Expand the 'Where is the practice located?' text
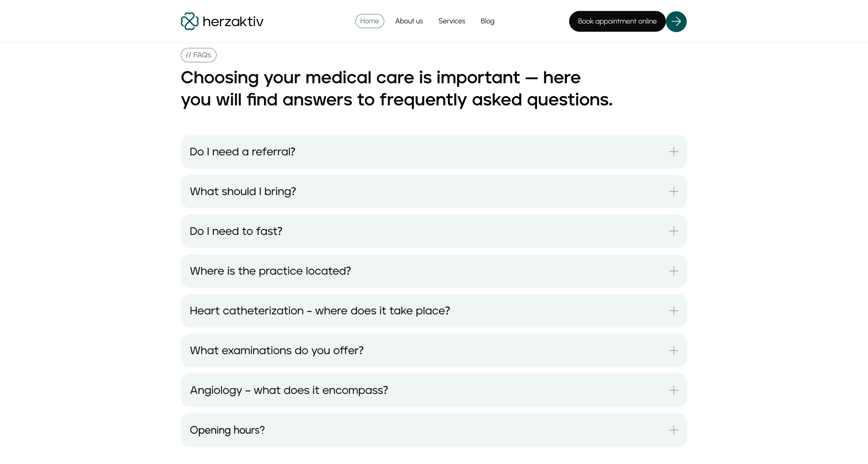 point(270,271)
